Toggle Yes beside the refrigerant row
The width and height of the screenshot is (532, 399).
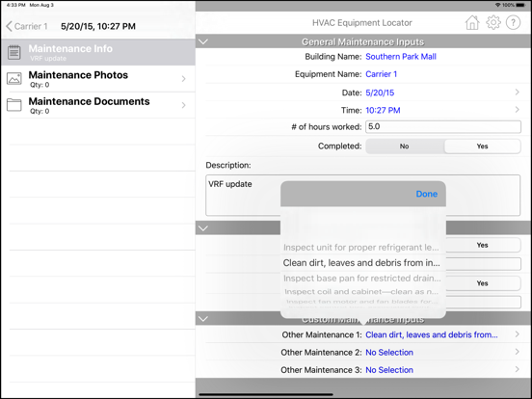pyautogui.click(x=482, y=245)
